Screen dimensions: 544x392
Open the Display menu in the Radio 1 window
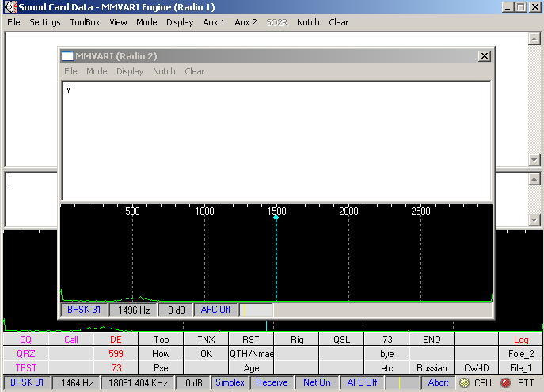pos(180,22)
